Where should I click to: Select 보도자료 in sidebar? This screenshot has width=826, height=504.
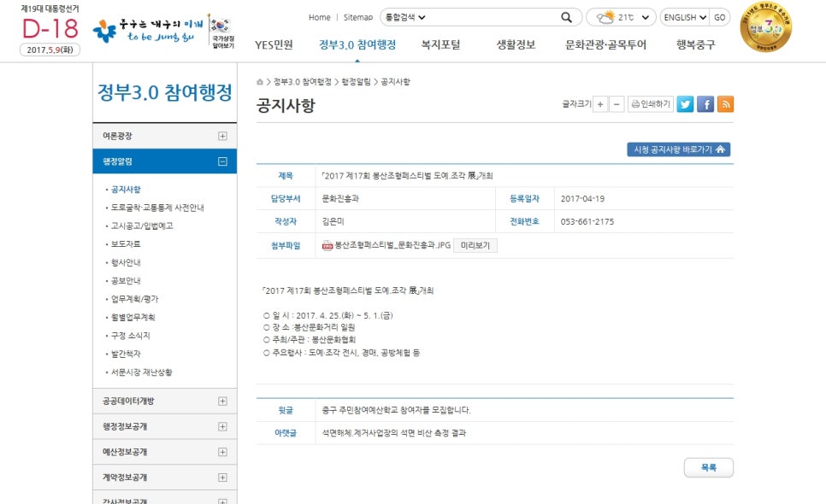coord(126,244)
